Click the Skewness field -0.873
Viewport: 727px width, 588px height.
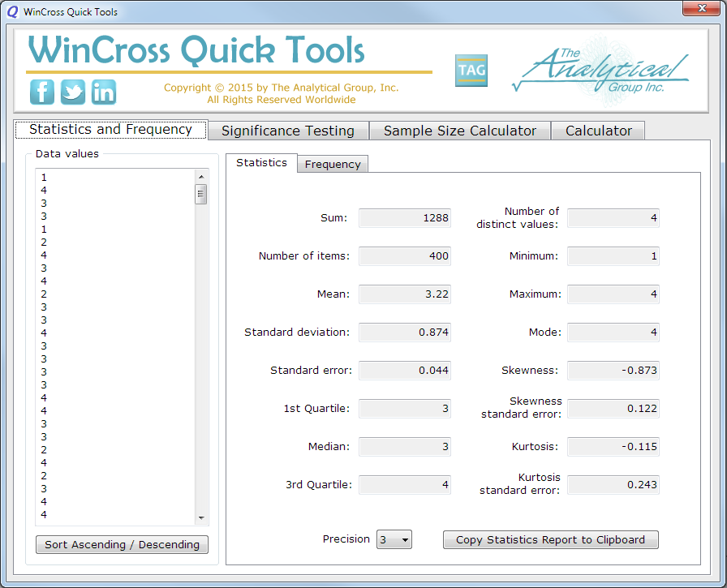tap(613, 370)
